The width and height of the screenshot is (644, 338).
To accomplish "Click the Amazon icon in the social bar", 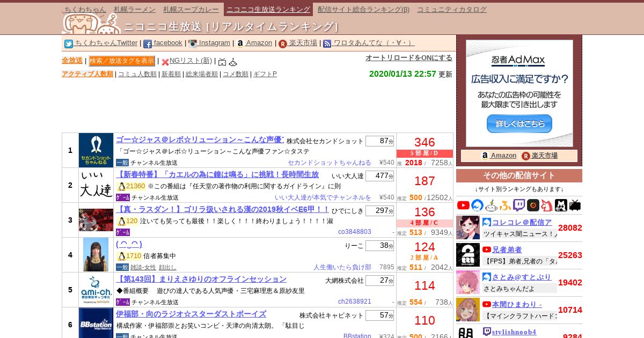I will point(240,44).
